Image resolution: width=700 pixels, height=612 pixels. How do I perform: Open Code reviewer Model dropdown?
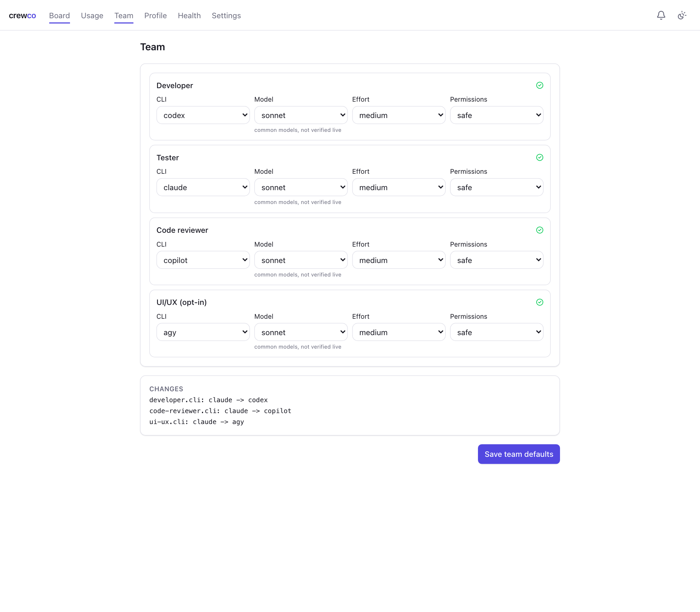coord(301,260)
